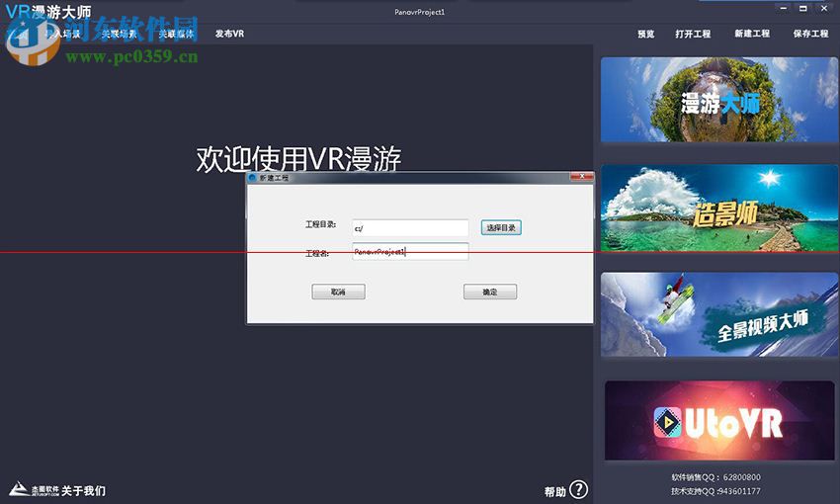This screenshot has width=840, height=504.
Task: Click 预览 in the top right toolbar
Action: click(646, 34)
